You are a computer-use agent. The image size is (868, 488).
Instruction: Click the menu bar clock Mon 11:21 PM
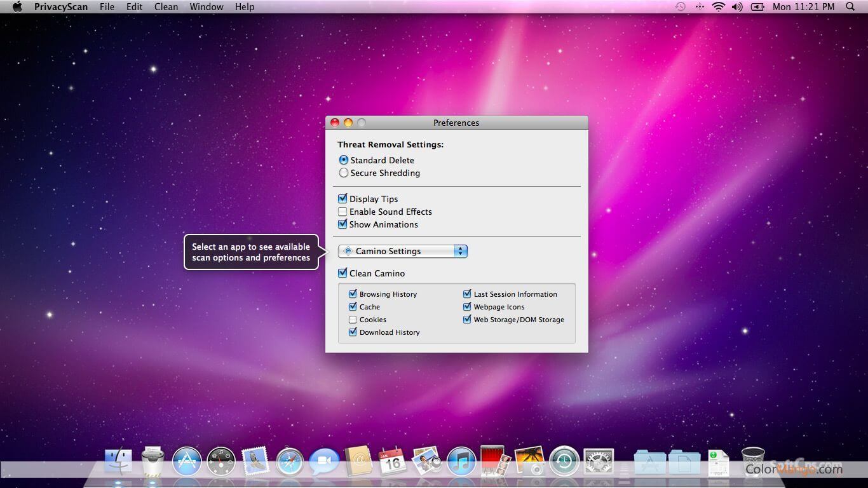tap(803, 7)
